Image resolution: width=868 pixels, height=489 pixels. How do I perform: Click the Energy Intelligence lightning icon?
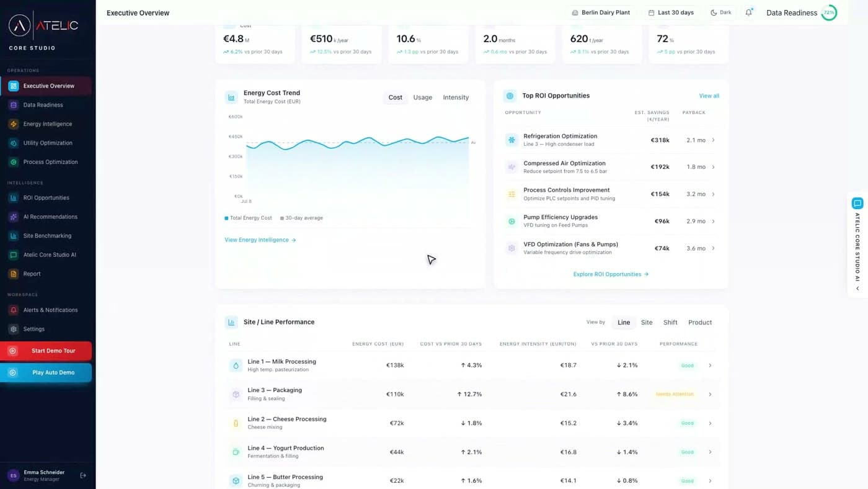tap(14, 124)
